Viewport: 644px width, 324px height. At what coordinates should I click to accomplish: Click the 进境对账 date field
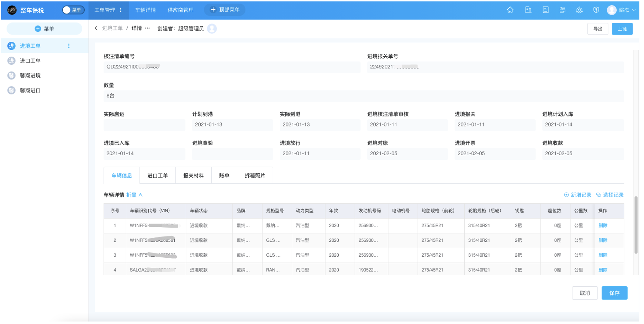tap(408, 154)
